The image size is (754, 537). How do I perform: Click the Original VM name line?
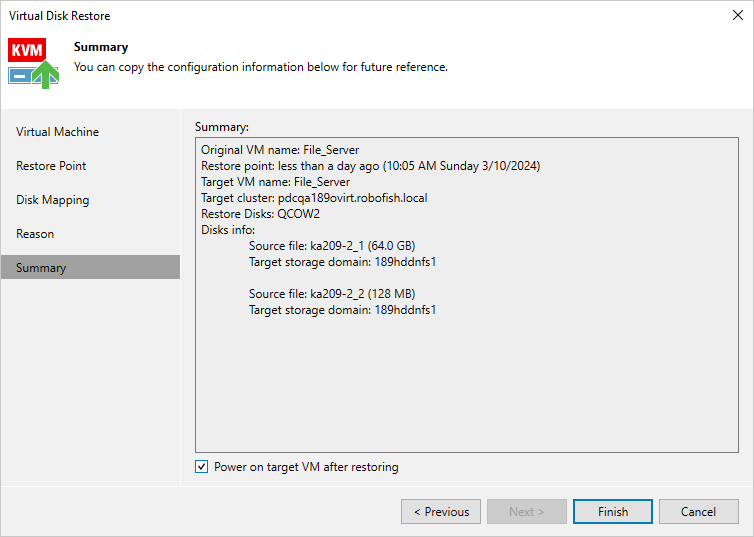click(280, 150)
